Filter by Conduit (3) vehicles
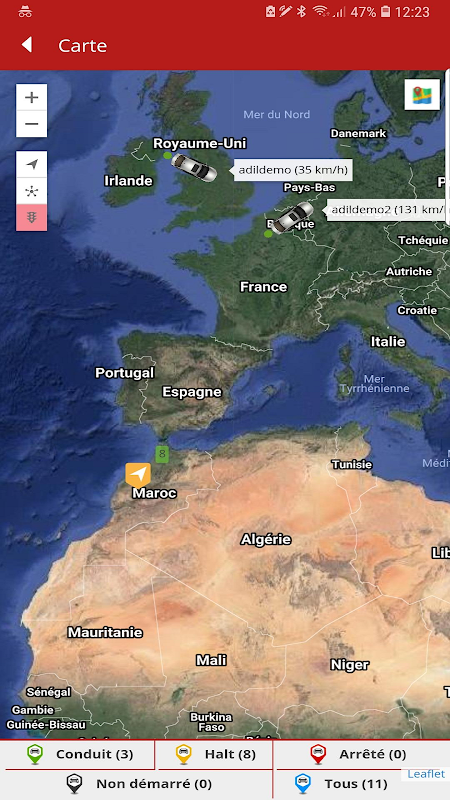The height and width of the screenshot is (800, 450). pyautogui.click(x=78, y=754)
